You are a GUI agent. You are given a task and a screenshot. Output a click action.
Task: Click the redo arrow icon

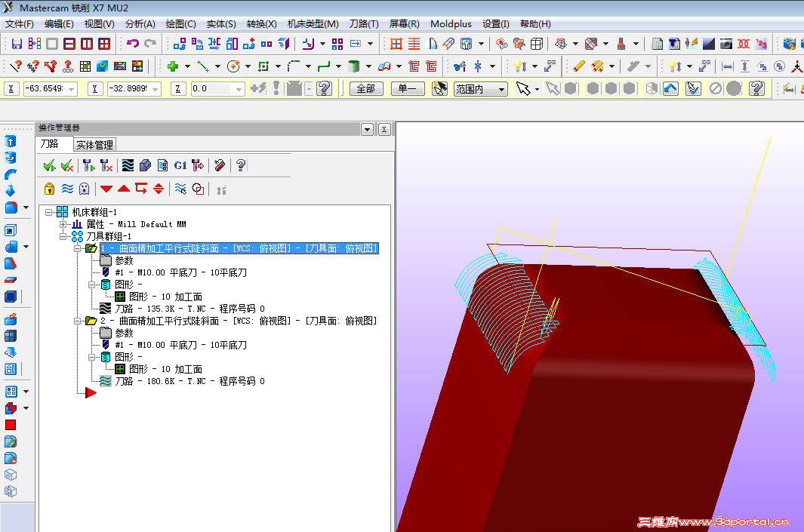[150, 44]
